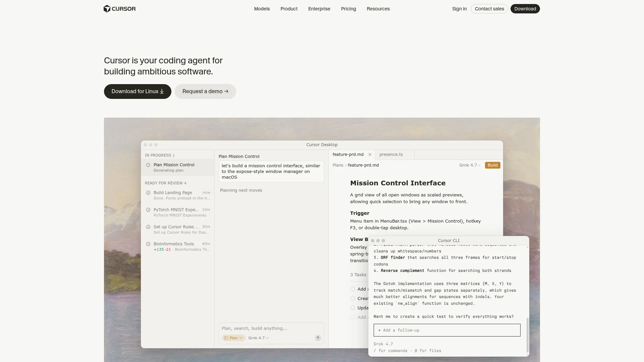Open the Enterprise menu
This screenshot has height=362, width=644.
point(319,9)
